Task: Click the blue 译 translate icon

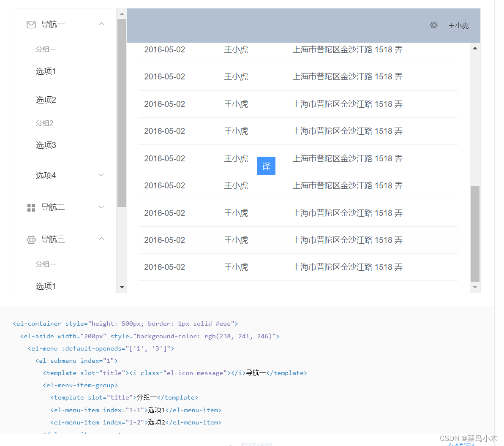Action: (266, 166)
